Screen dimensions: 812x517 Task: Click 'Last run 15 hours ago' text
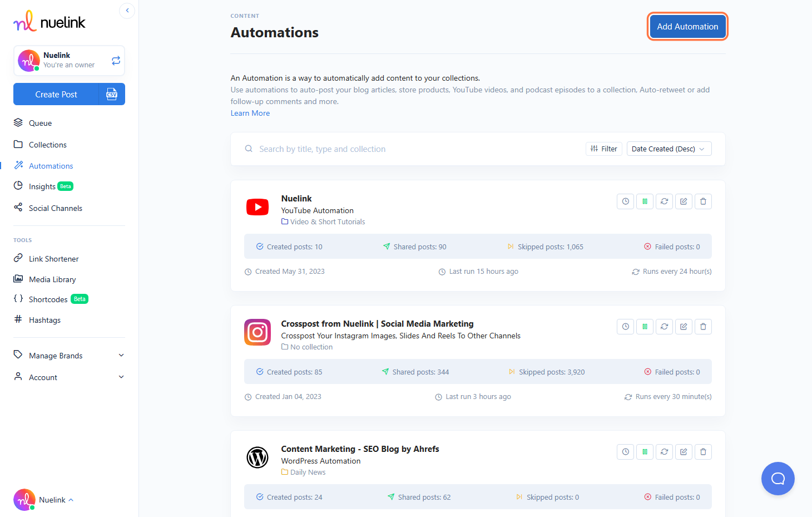478,272
